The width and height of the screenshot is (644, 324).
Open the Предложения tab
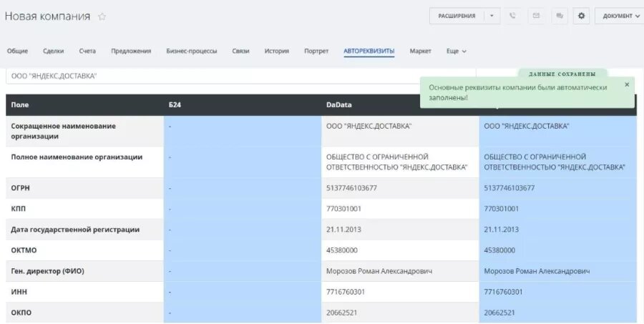tap(131, 51)
